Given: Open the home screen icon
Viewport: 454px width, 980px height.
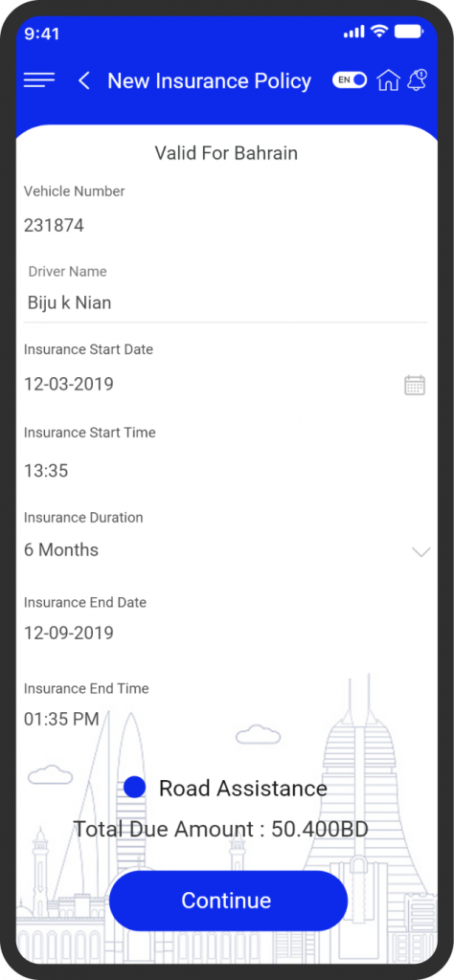Looking at the screenshot, I should [388, 80].
